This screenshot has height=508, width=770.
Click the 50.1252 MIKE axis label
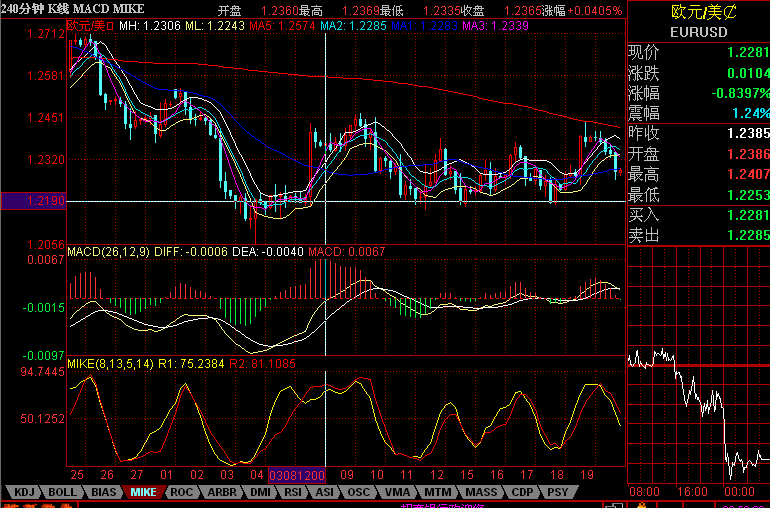pos(42,419)
